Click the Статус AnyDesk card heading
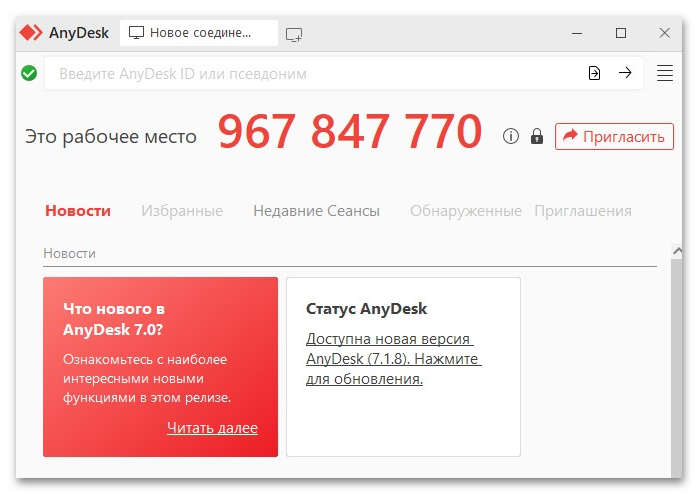This screenshot has width=698, height=494. click(x=366, y=308)
